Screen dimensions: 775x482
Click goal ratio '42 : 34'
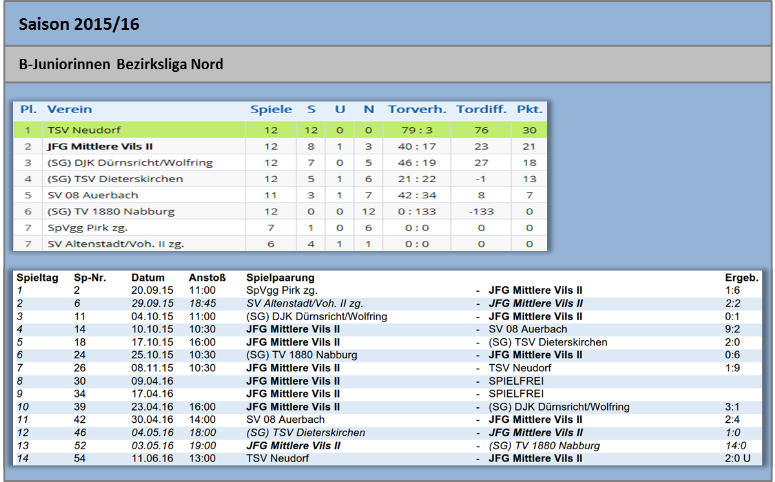pos(417,195)
